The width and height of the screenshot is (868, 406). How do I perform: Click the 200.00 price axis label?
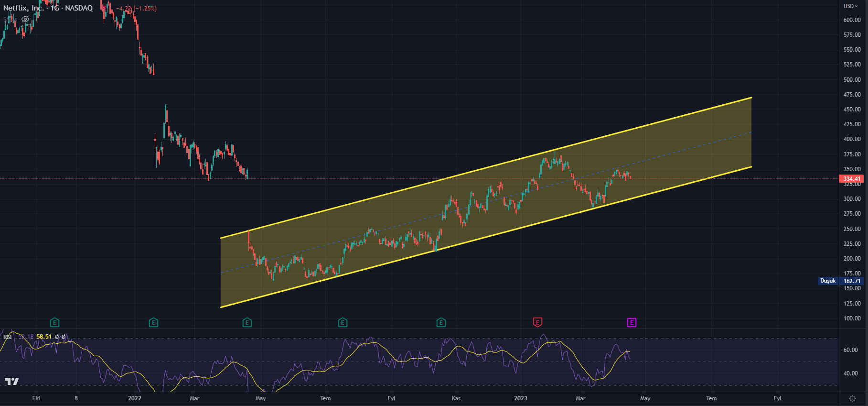(x=852, y=259)
